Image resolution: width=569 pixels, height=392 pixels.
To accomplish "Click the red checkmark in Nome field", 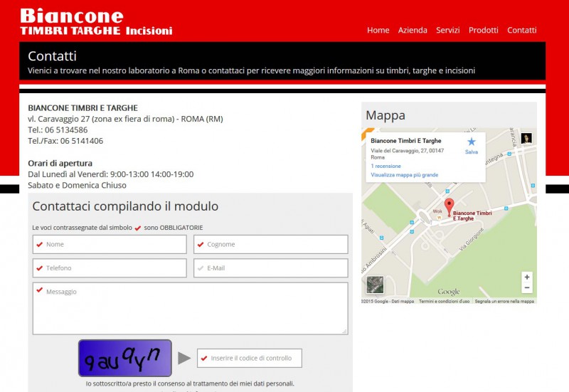I will (x=40, y=244).
